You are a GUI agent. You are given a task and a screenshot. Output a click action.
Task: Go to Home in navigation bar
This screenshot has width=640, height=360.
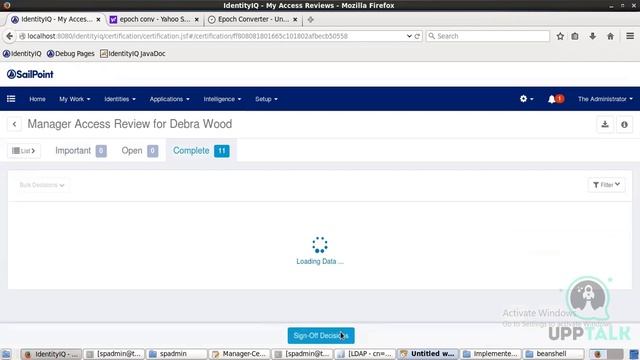(x=37, y=99)
